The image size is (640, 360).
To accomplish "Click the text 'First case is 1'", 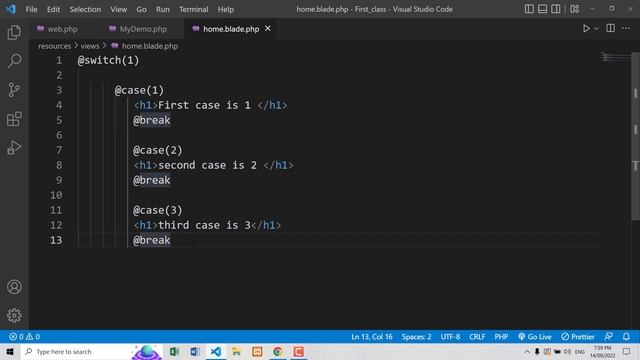I will [x=204, y=105].
